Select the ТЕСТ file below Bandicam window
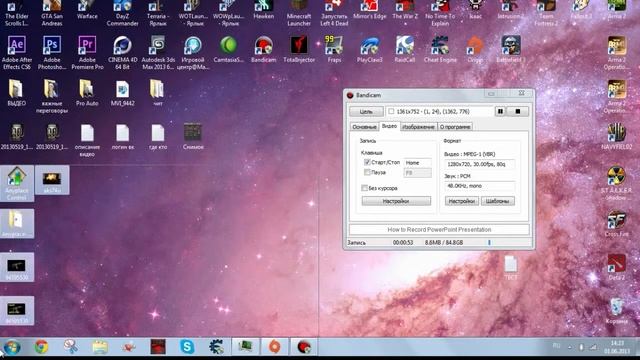Image resolution: width=640 pixels, height=360 pixels. (511, 267)
